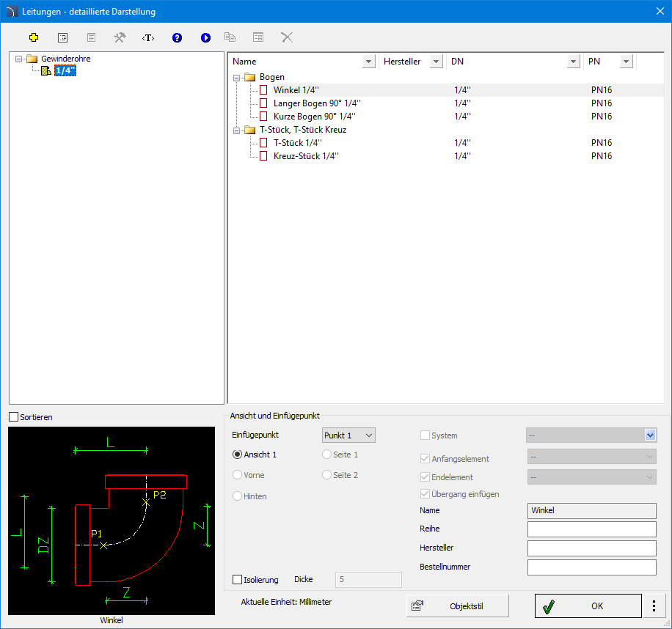Confirm with the OK button
The height and width of the screenshot is (629, 672).
(588, 606)
